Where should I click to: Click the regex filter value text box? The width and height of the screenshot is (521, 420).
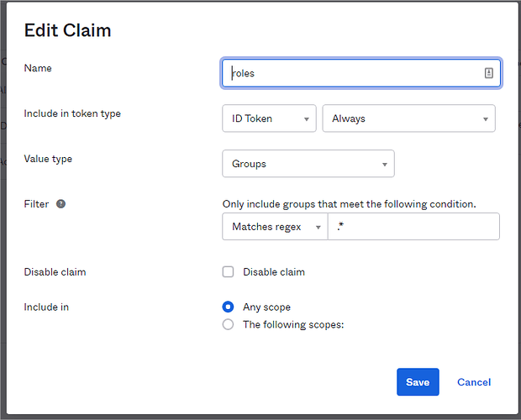pyautogui.click(x=413, y=227)
